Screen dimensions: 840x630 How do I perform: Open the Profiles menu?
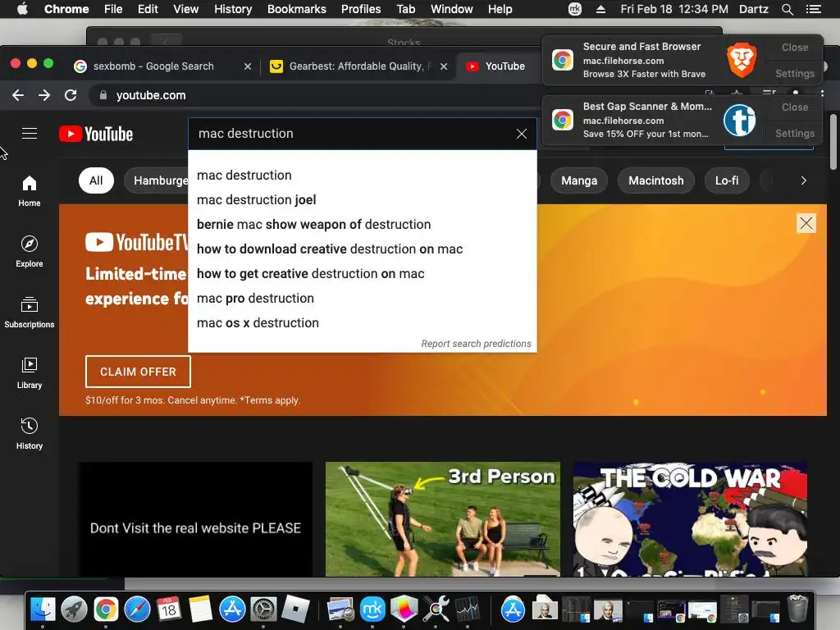(x=361, y=9)
